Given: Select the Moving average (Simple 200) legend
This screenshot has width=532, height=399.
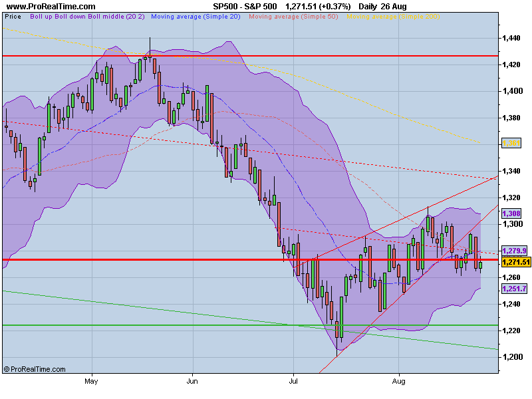Looking at the screenshot, I should pos(393,16).
